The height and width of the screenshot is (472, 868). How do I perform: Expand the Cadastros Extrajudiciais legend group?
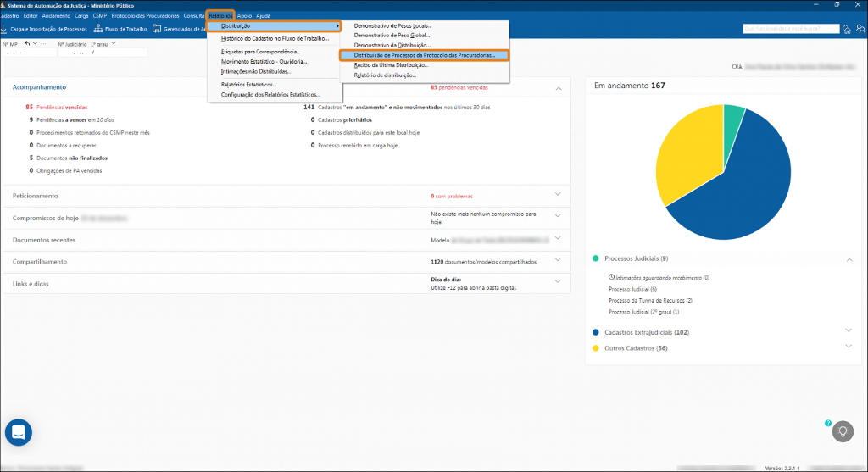pyautogui.click(x=849, y=332)
